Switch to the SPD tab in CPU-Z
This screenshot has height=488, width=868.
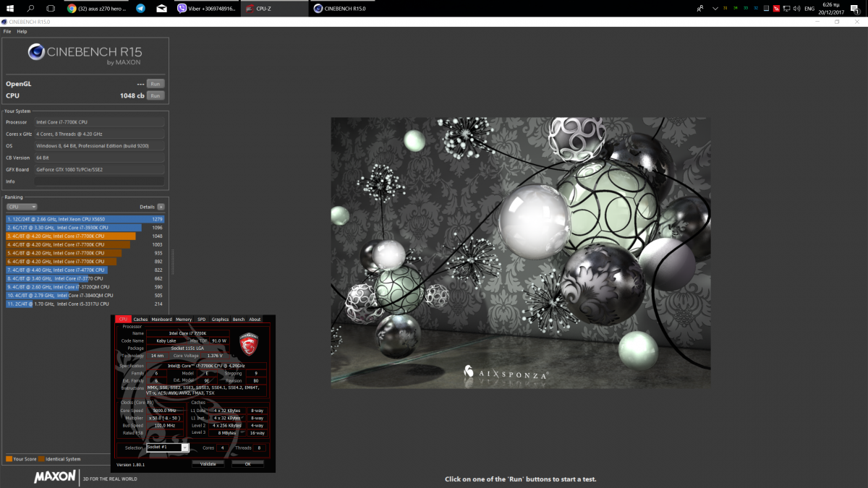(202, 319)
